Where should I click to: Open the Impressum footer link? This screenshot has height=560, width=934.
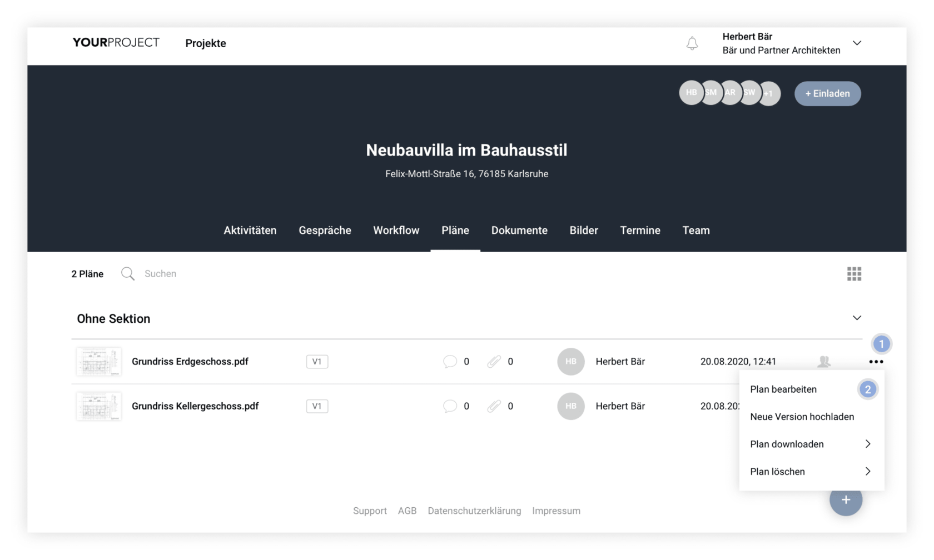point(556,511)
